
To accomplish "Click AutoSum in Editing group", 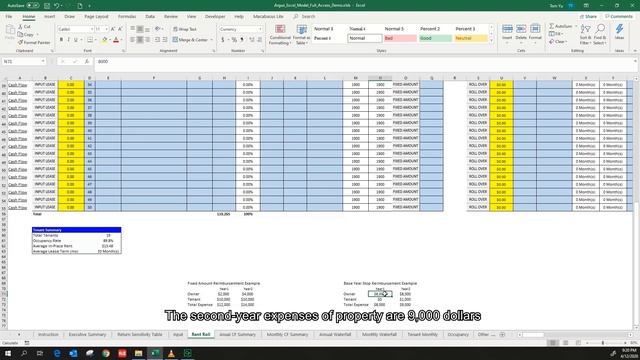I will coord(561,26).
